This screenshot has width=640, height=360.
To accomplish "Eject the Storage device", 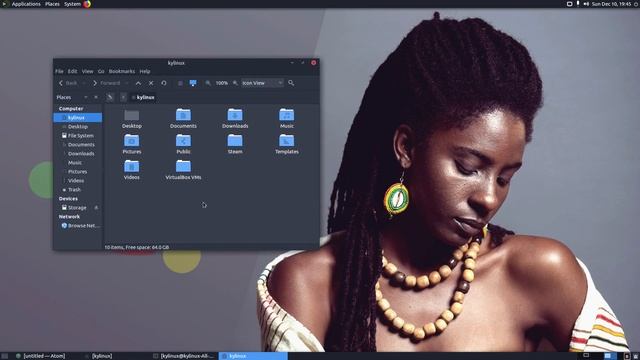I will 96,208.
